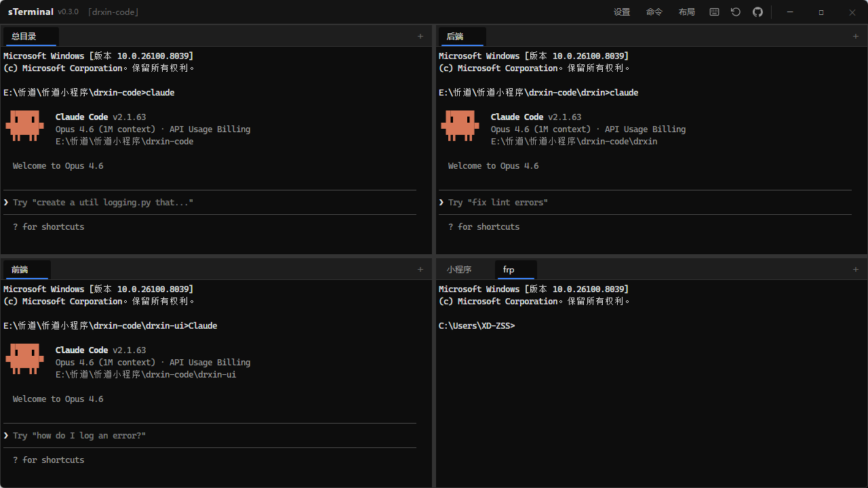Open the keyboard shortcuts icon in title bar
Image resolution: width=868 pixels, height=488 pixels.
coord(714,12)
